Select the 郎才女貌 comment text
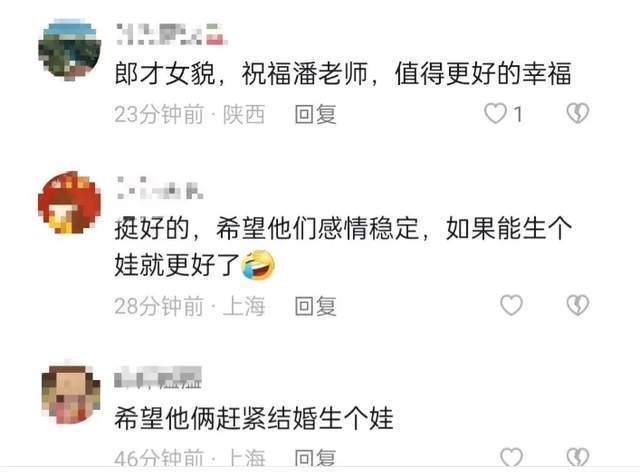Screen dimensions: 640x476 point(343,74)
